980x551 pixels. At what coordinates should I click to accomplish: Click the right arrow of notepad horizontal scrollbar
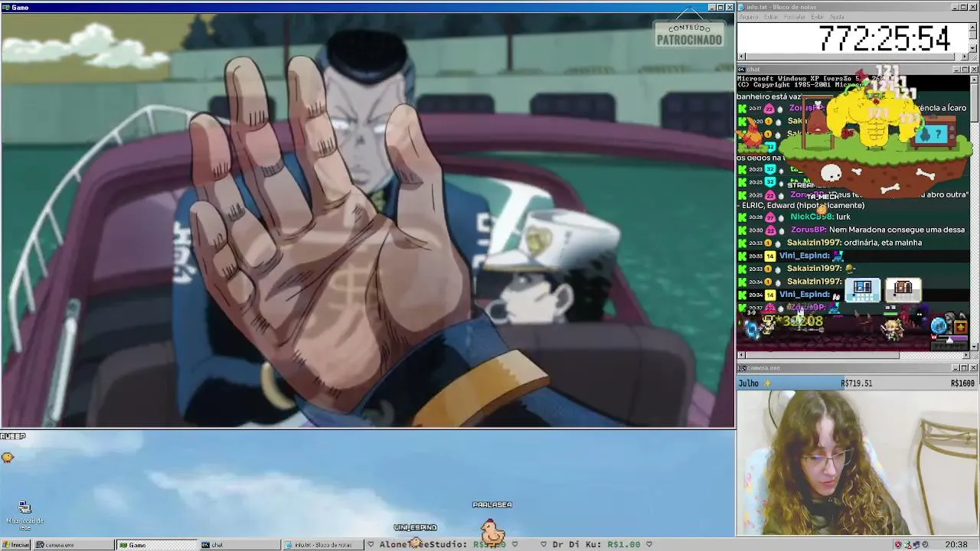[x=965, y=57]
